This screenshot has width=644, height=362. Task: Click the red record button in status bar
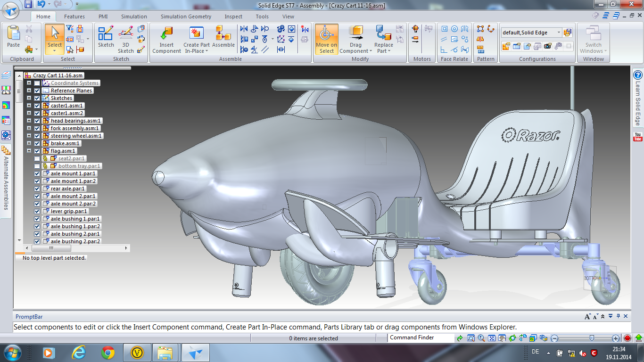(627, 338)
